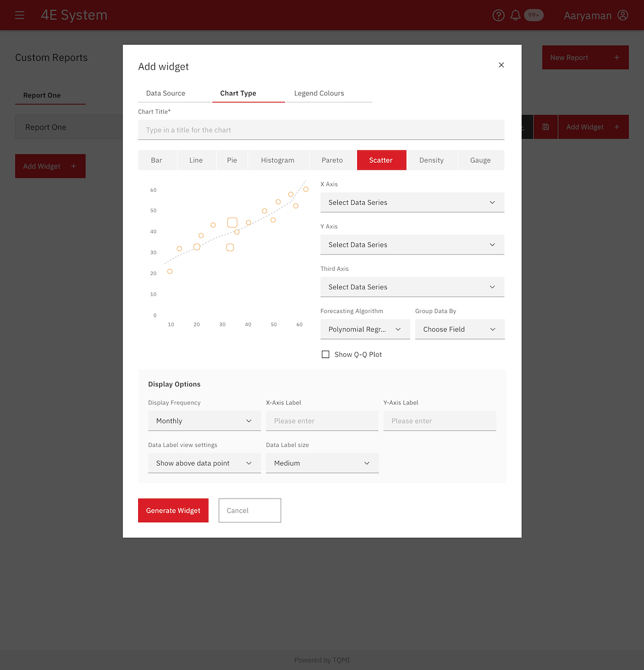Click the Custom Reports heading
Viewport: 644px width, 670px height.
tap(52, 58)
